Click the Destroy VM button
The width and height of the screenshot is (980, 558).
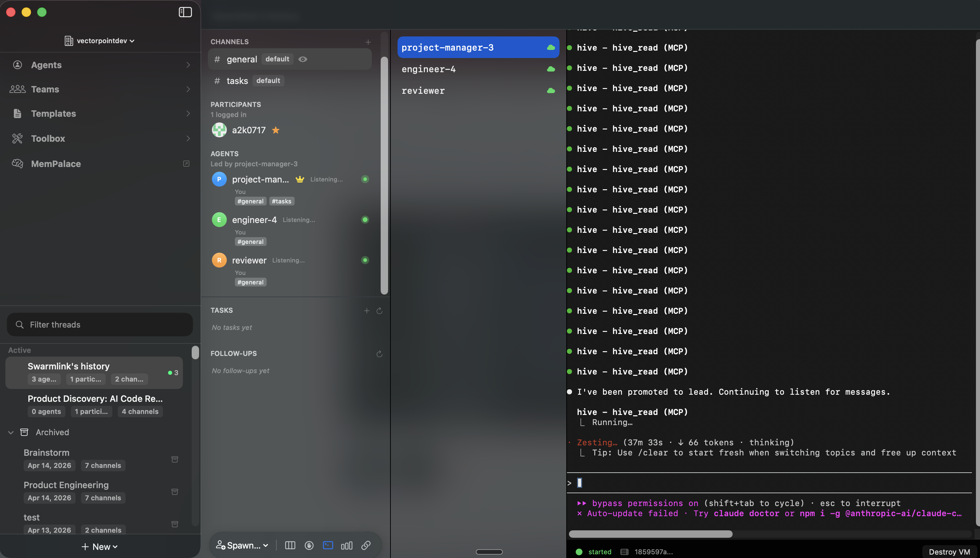949,552
